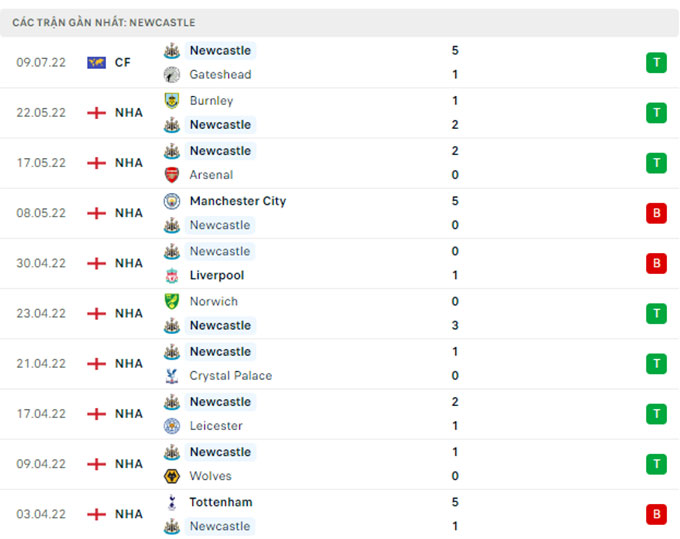Click the England flag for 22.05.22 match
Viewport: 680px width, 539px height.
coord(96,113)
